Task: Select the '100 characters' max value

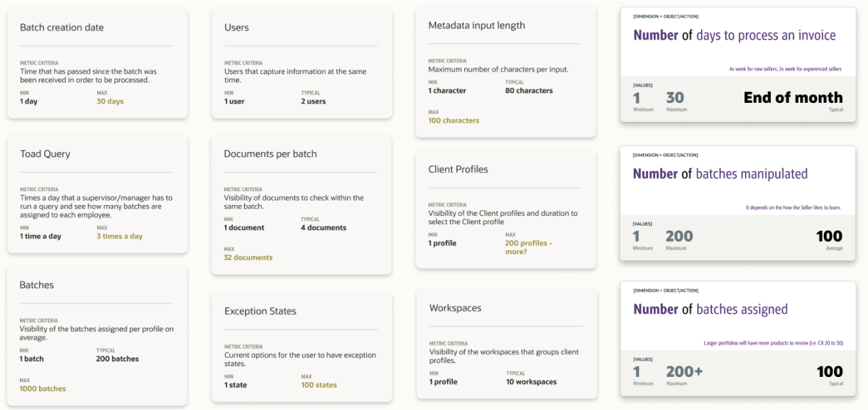Action: coord(454,120)
